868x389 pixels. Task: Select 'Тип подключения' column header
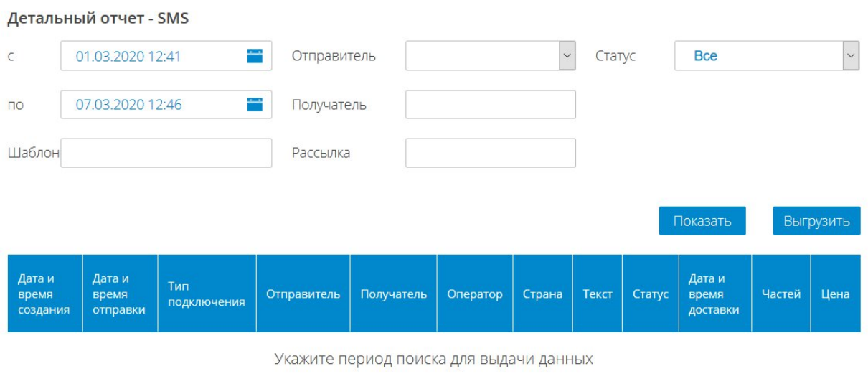pyautogui.click(x=207, y=294)
